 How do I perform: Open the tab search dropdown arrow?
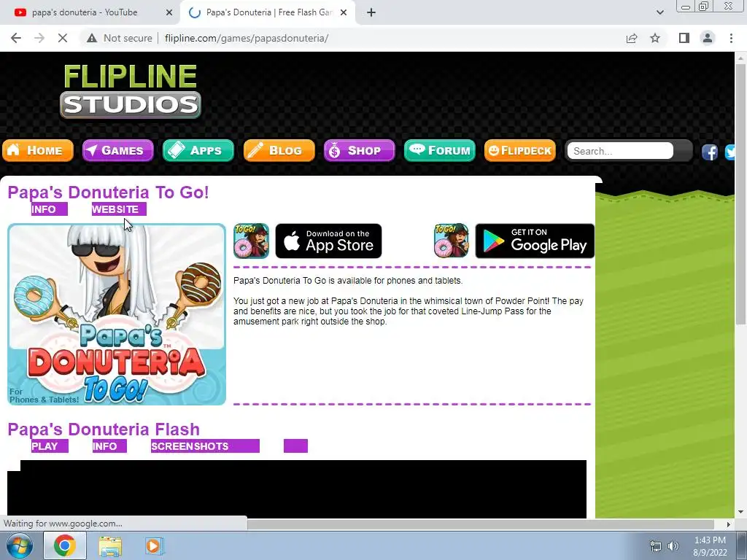(x=659, y=12)
